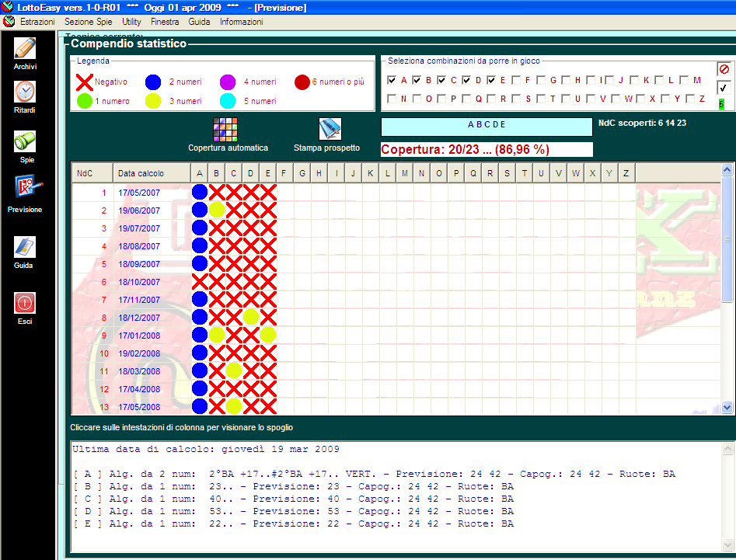Click red X in row 18/10/2007 column A
Screen dimensions: 736x560
[x=200, y=281]
